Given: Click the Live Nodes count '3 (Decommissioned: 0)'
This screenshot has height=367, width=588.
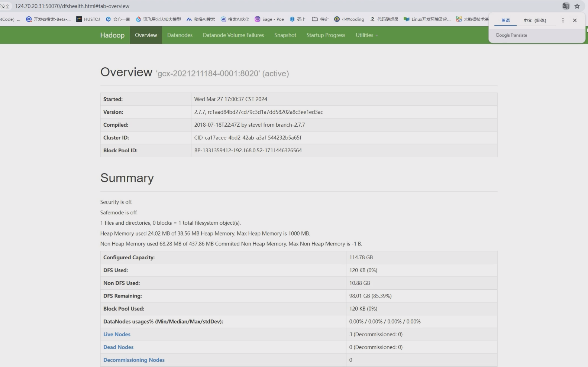Looking at the screenshot, I should (x=376, y=334).
